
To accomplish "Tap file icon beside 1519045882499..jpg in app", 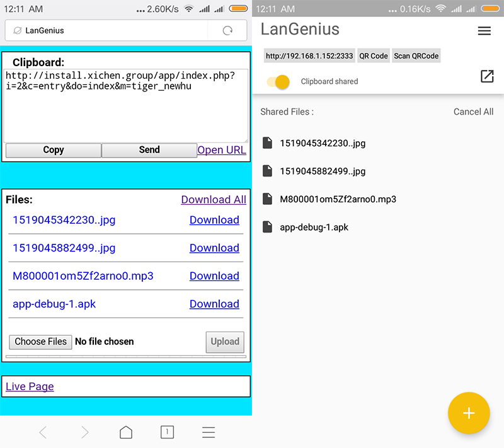I will (267, 171).
